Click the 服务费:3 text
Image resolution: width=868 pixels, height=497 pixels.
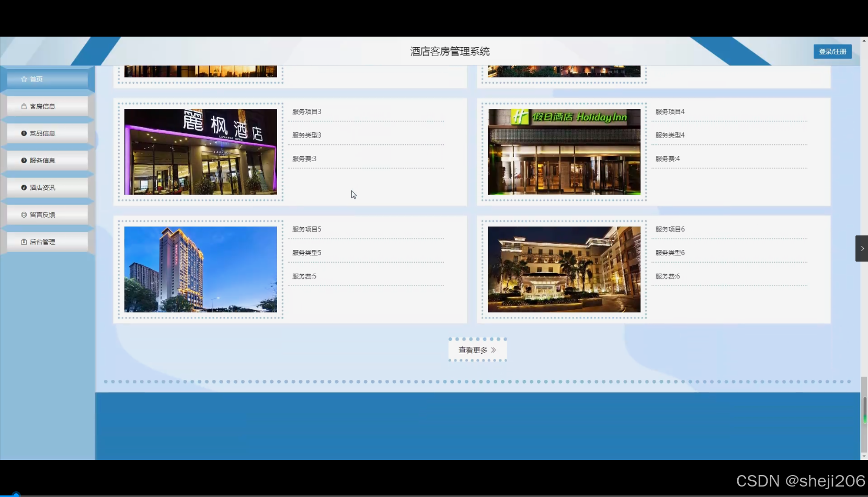click(304, 159)
